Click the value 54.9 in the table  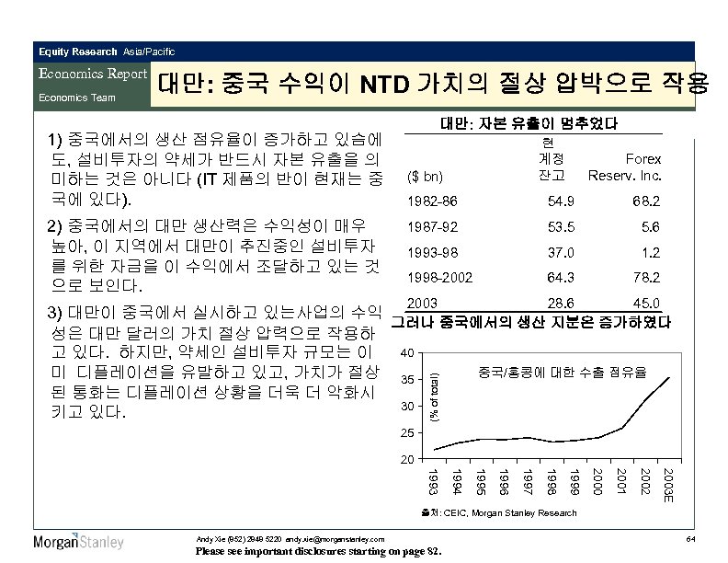coord(561,201)
